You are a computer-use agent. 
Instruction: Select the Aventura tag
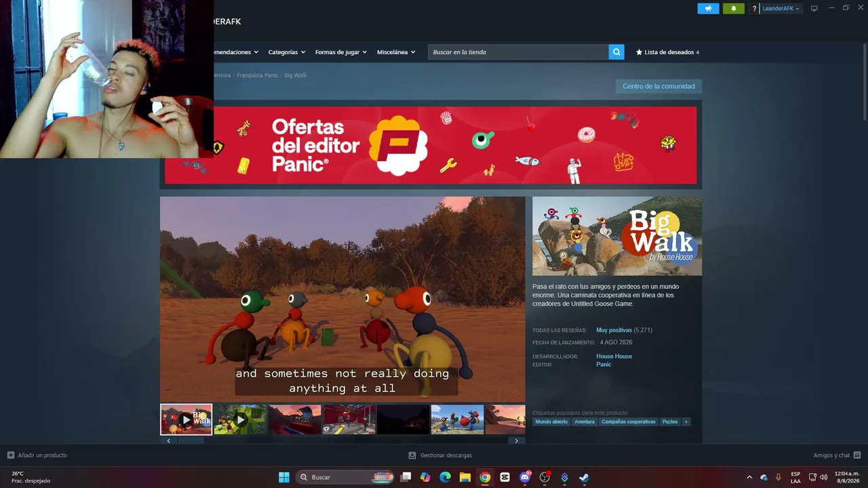coord(585,422)
